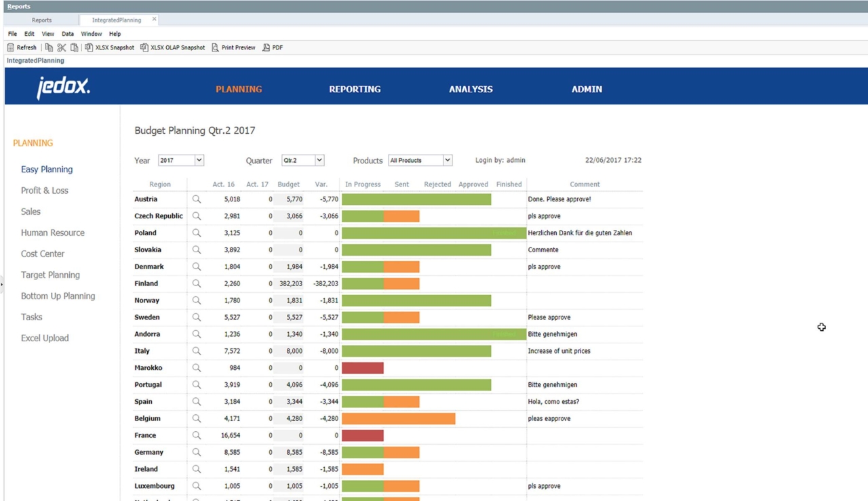Image resolution: width=868 pixels, height=501 pixels.
Task: Click the Cut scissors icon
Action: point(62,47)
